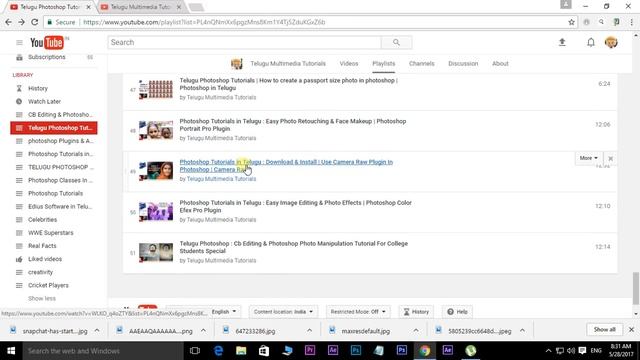
Task: Click the browser address bar URL
Action: click(x=204, y=22)
